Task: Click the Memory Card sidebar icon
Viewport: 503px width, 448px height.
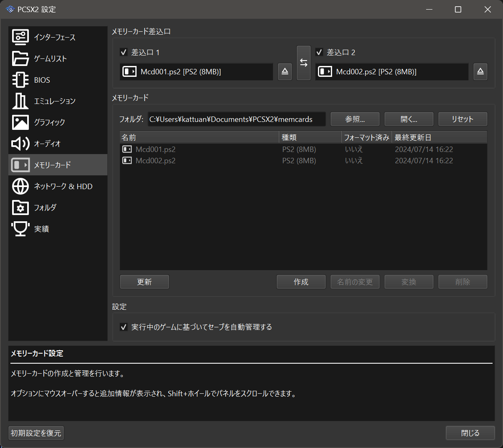Action: [x=20, y=165]
